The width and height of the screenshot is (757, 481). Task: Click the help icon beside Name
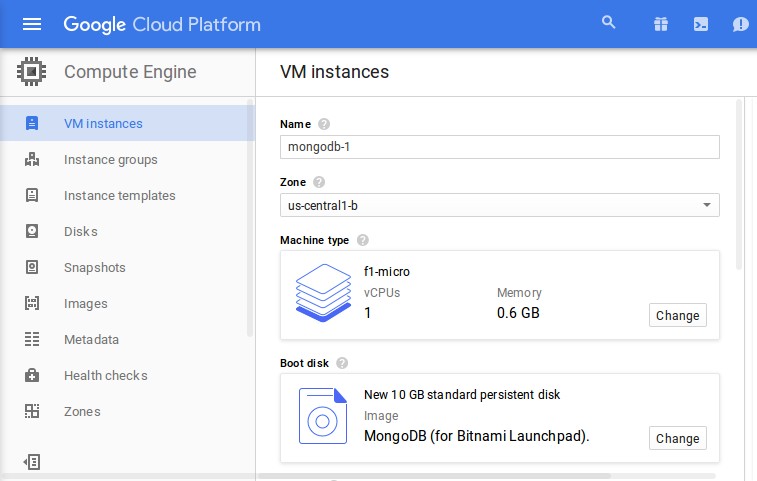324,124
